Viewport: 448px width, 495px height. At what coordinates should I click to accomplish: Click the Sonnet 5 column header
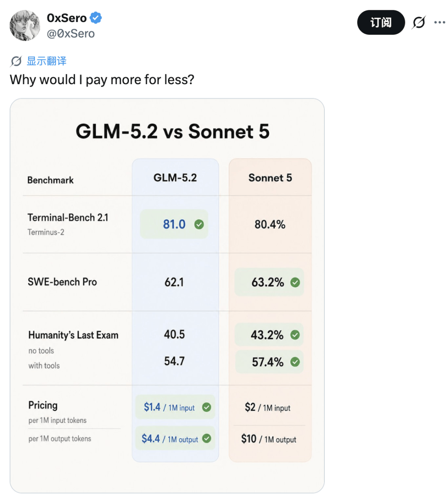(270, 178)
